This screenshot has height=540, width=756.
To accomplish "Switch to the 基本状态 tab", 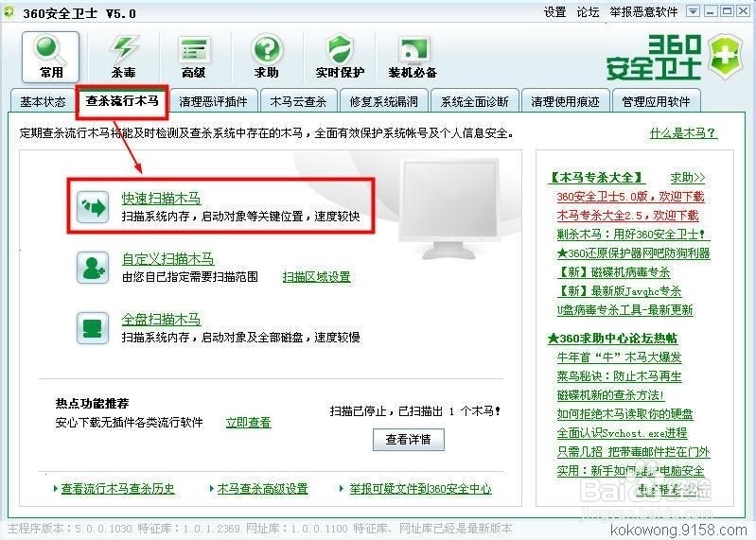I will 43,101.
